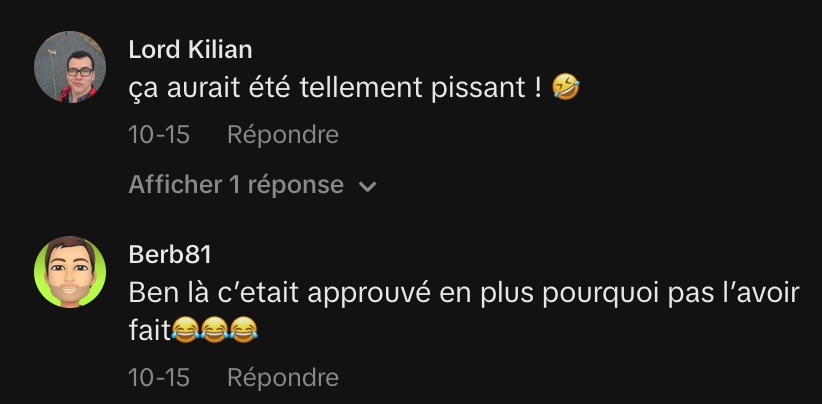Image resolution: width=822 pixels, height=404 pixels.
Task: Click the 10-15 date under Lord Kilian's comment
Action: pyautogui.click(x=159, y=135)
